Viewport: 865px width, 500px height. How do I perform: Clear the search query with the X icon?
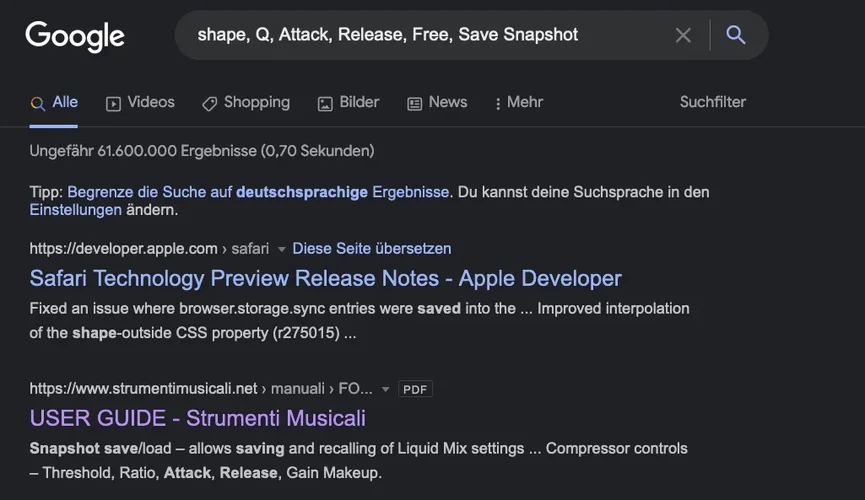tap(683, 35)
